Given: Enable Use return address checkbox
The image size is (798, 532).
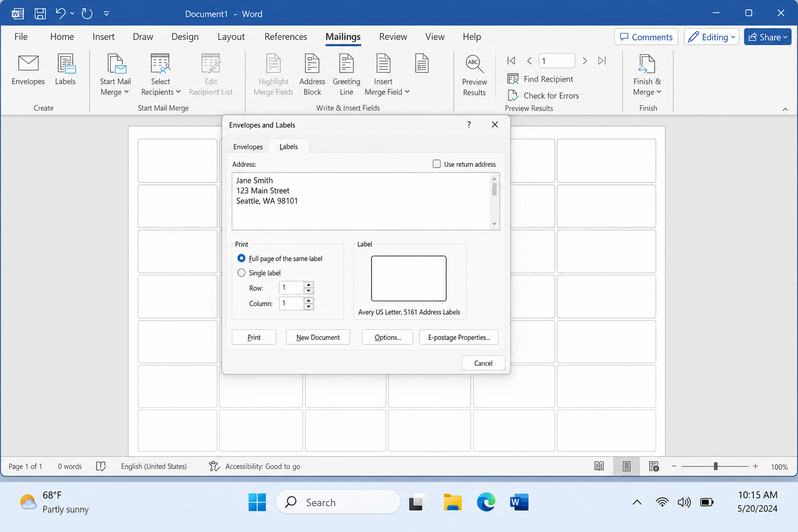Looking at the screenshot, I should point(437,164).
